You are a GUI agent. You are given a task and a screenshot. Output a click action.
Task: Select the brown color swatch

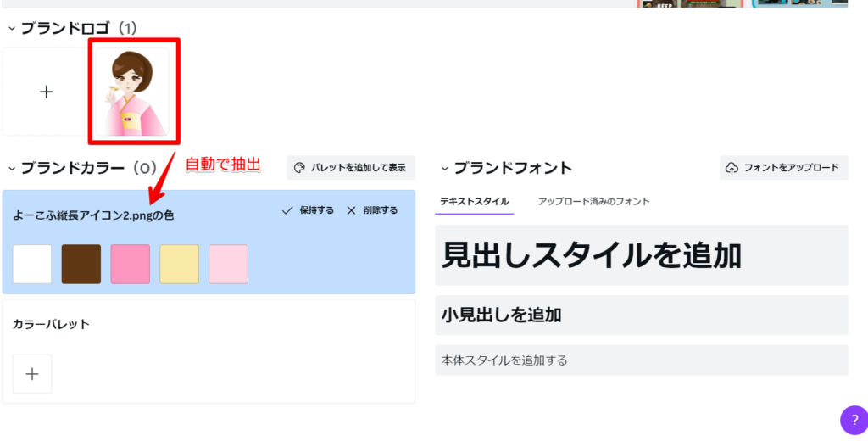point(81,265)
